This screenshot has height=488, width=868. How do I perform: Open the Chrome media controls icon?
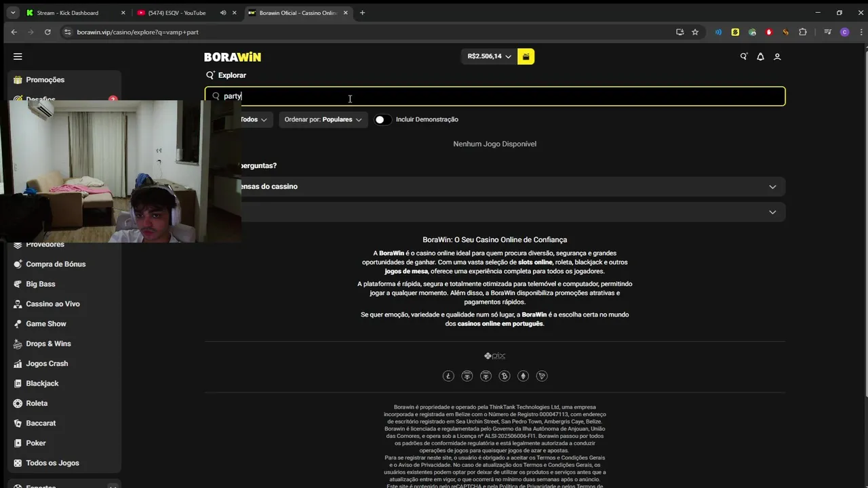(x=828, y=32)
